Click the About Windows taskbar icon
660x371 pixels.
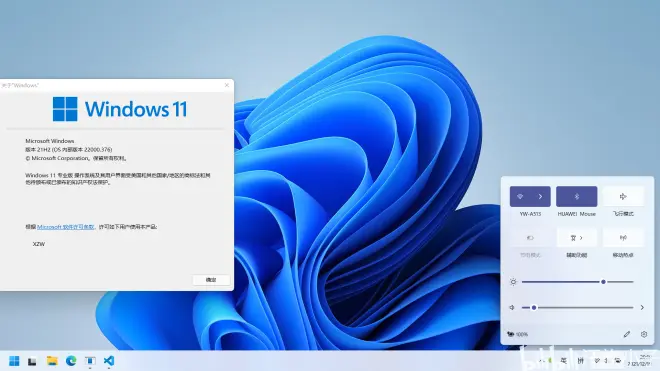[x=90, y=361]
